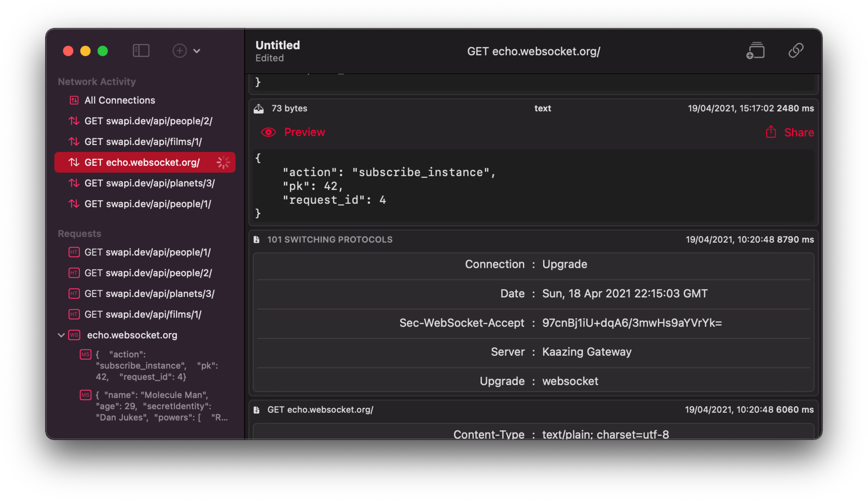Select All Connections in Network Activity
This screenshot has height=499, width=868.
point(119,100)
